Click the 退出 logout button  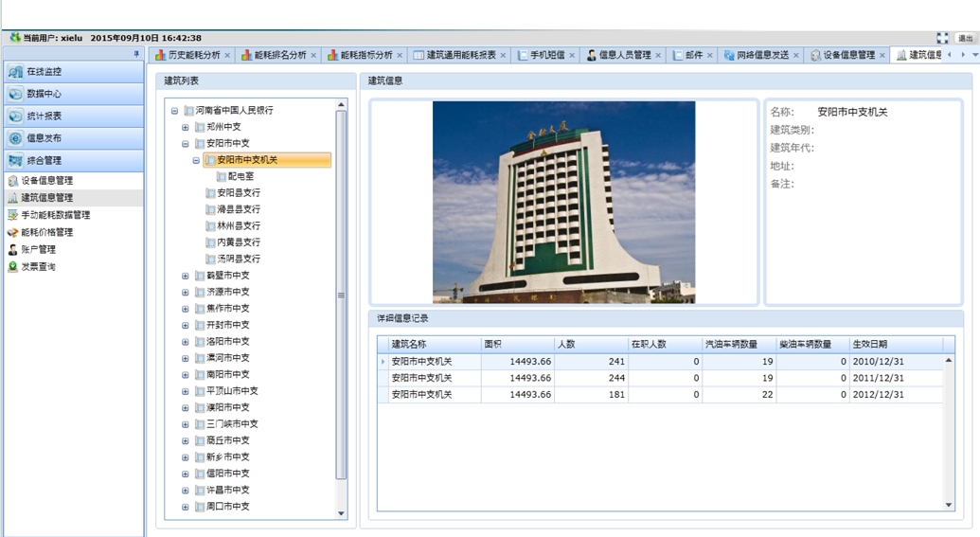click(965, 39)
